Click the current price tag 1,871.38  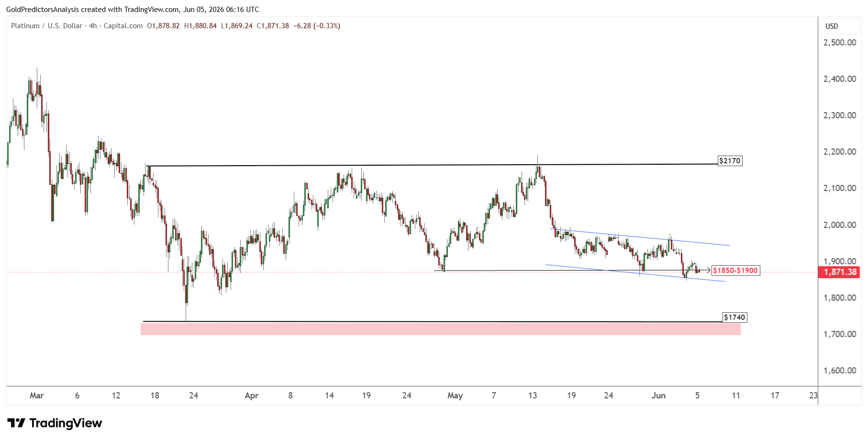point(839,272)
